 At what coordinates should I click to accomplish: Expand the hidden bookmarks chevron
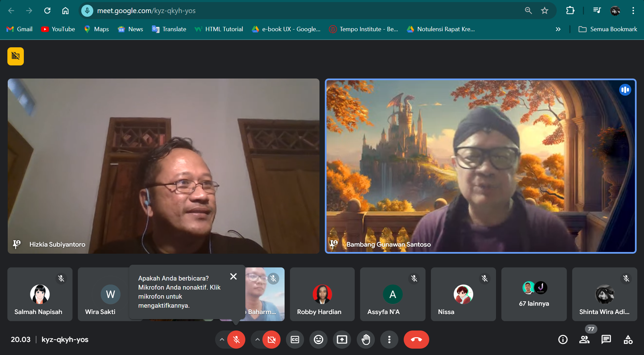pyautogui.click(x=558, y=29)
